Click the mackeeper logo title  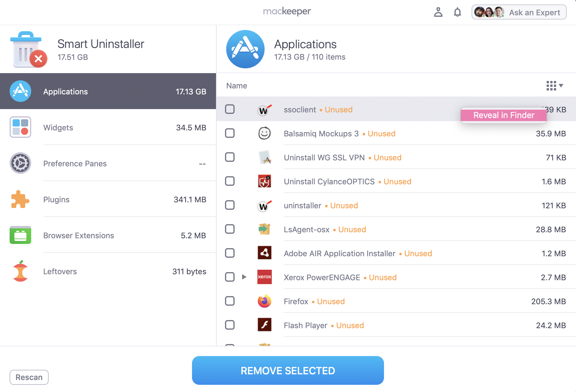(x=287, y=11)
